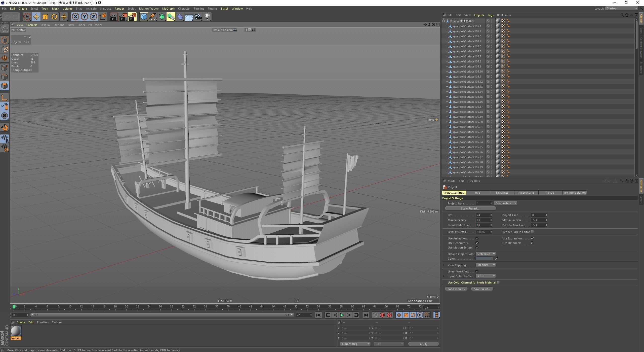Open material manager Create menu
Image resolution: width=644 pixels, height=352 pixels.
coord(21,322)
